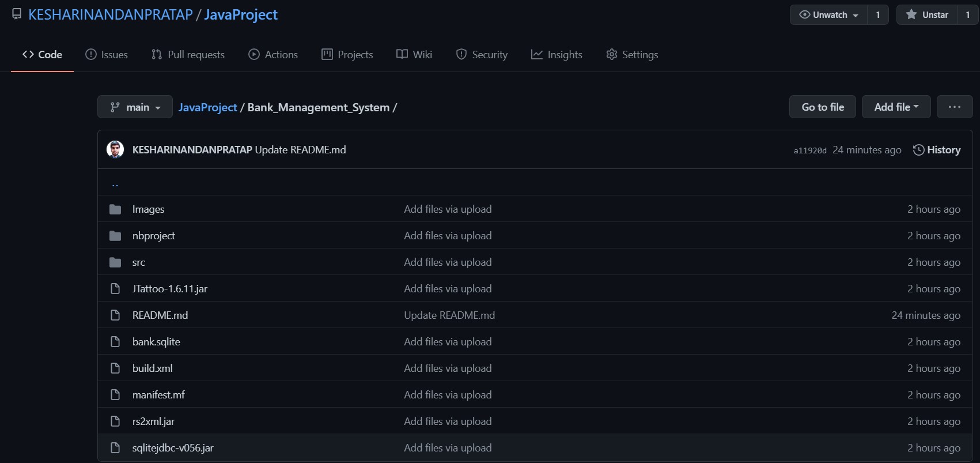
Task: Switch to the Issues tab
Action: click(x=107, y=55)
